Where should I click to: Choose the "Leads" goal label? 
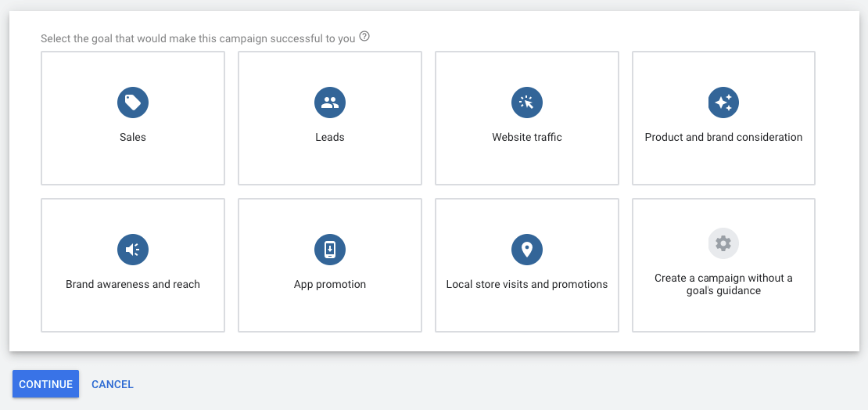[x=330, y=137]
